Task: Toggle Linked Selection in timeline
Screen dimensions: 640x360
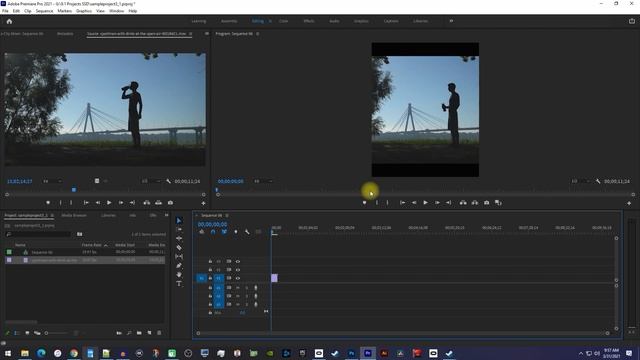Action: coord(224,232)
